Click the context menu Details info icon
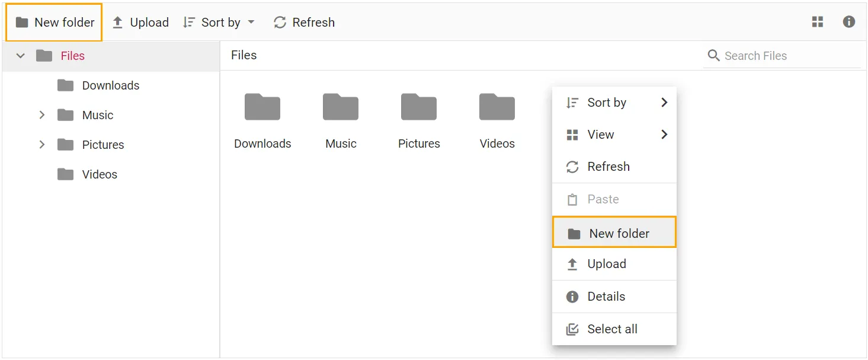The height and width of the screenshot is (360, 868). coord(572,297)
